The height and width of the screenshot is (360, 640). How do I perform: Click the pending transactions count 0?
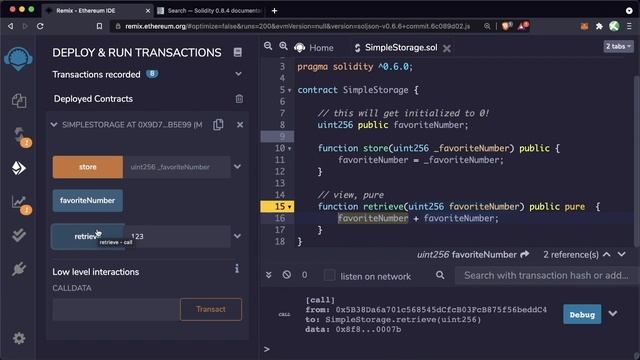(x=304, y=275)
